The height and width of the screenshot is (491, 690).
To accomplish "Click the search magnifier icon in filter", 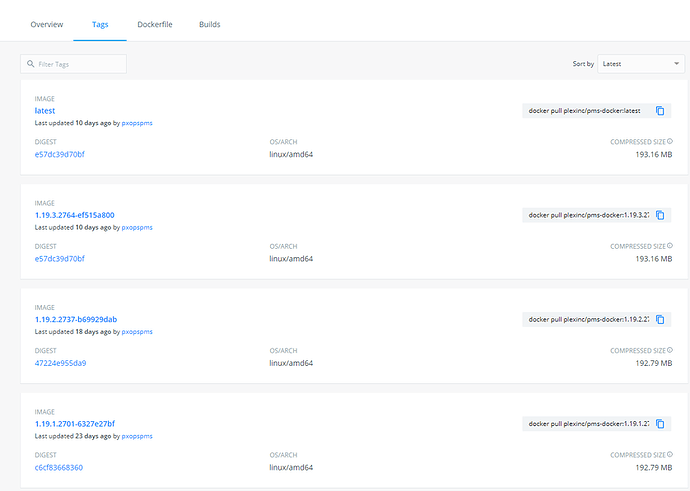I will click(x=31, y=64).
